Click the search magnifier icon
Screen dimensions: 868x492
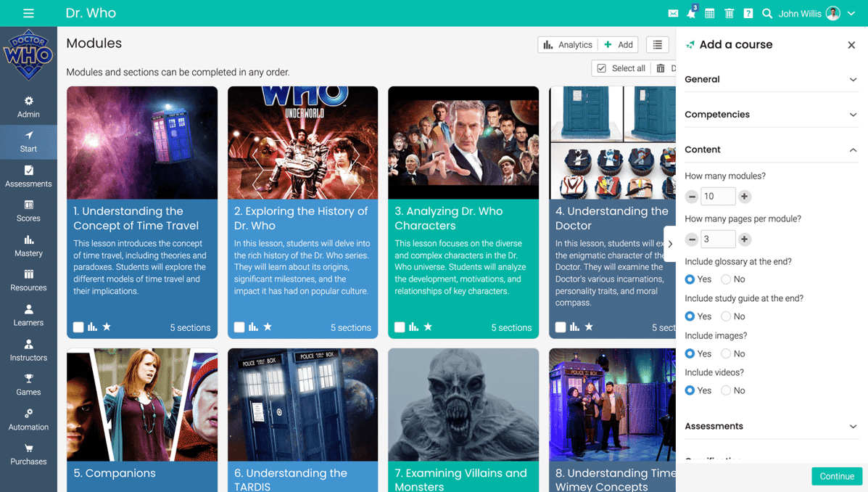pos(766,14)
